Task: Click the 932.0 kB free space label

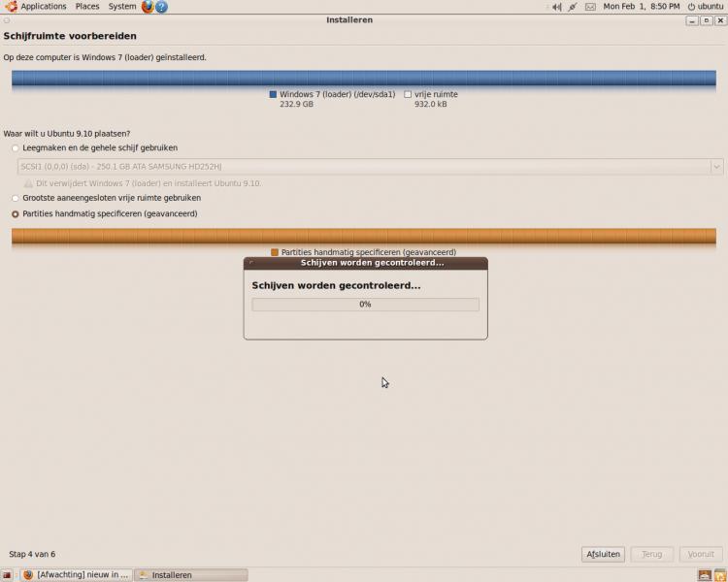Action: coord(430,105)
